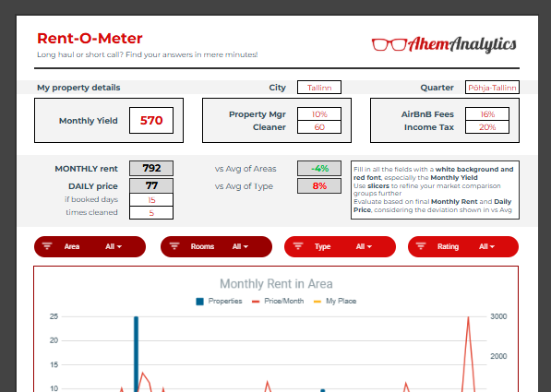Screen dimensions: 551x392
Task: Click the Cleaner cost cell 60
Action: tap(319, 127)
